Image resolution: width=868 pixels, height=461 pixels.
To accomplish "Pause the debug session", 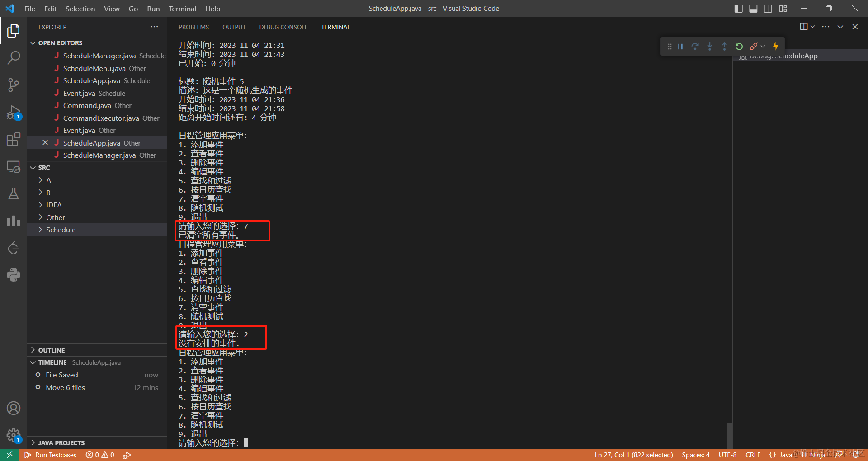I will pyautogui.click(x=680, y=47).
